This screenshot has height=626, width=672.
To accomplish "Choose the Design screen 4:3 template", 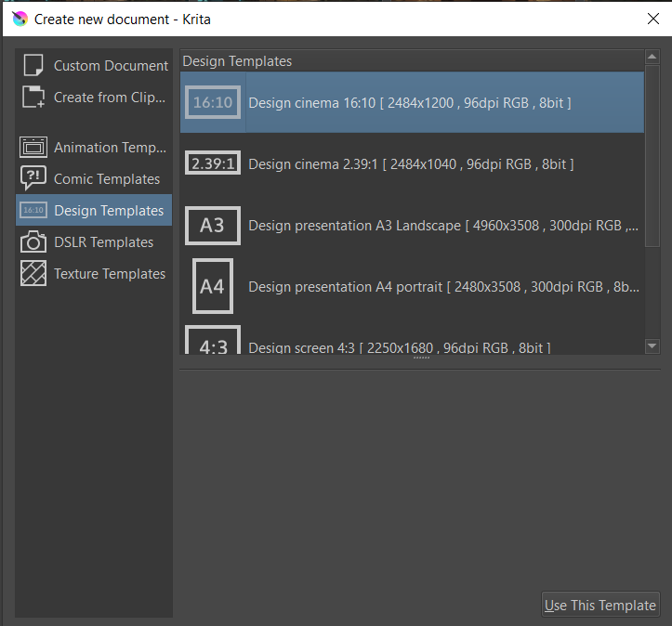I will [400, 346].
